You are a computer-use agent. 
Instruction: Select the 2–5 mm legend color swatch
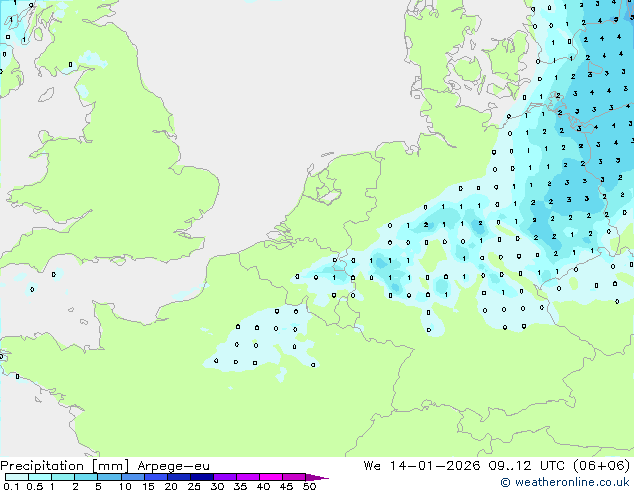coord(86,477)
